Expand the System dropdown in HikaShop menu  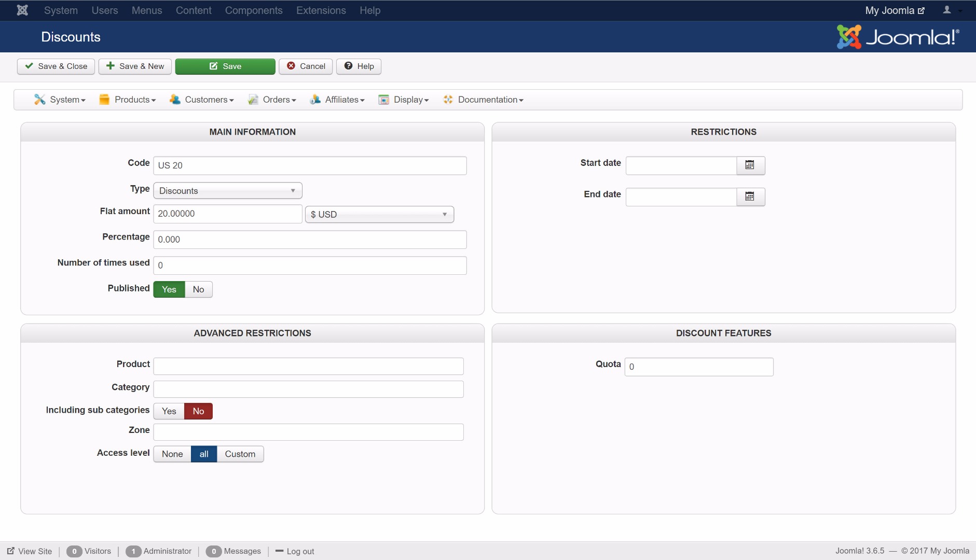(60, 100)
